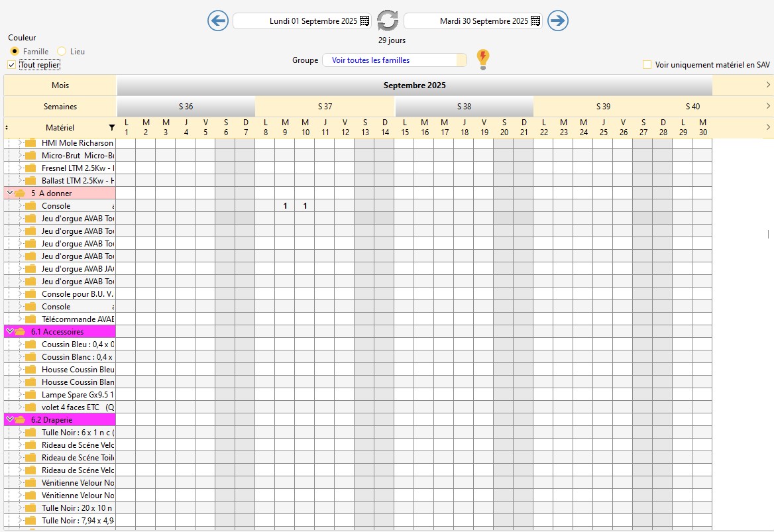Click Console booking cell on Tuesday 9

click(x=285, y=206)
